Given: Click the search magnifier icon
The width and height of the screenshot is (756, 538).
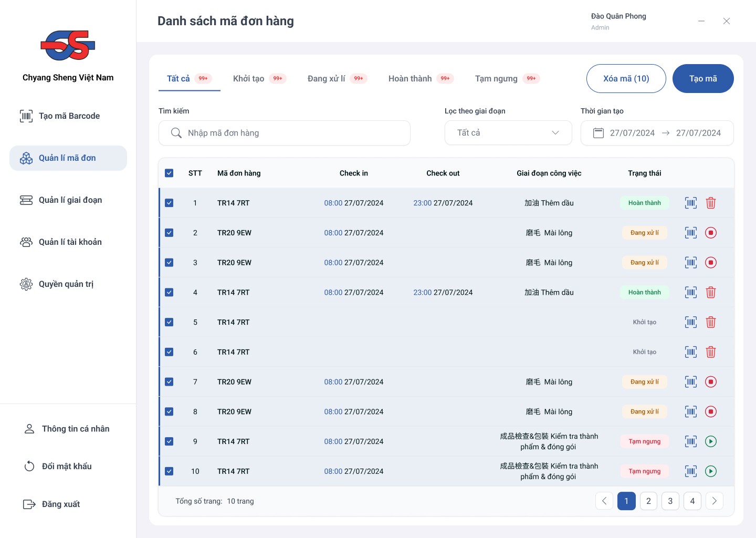Looking at the screenshot, I should (176, 133).
